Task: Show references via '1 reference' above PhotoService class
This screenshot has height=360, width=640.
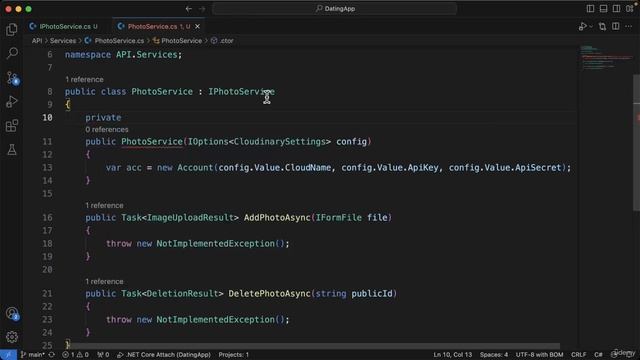Action: tap(84, 80)
